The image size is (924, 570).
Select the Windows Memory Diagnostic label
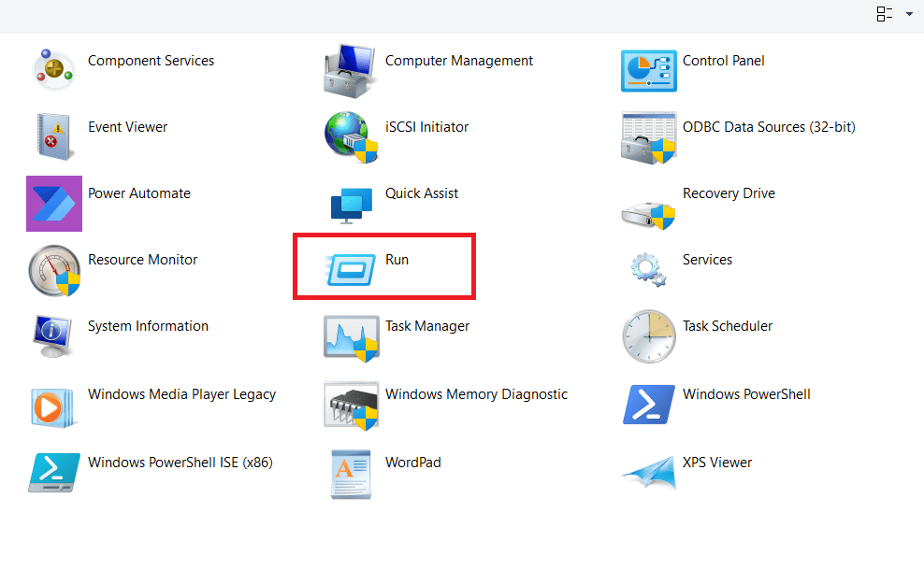coord(477,394)
